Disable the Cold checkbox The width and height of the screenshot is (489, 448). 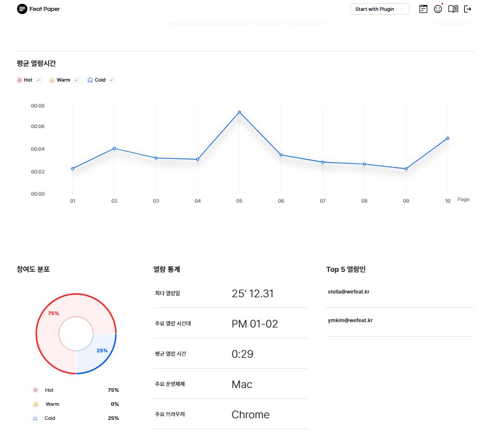pyautogui.click(x=111, y=80)
